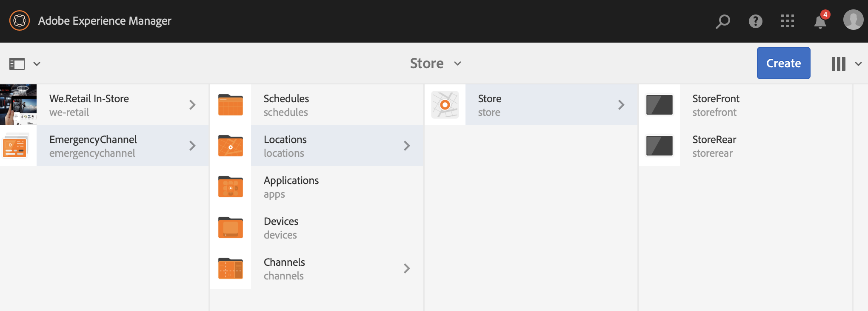Expand We.Retail In-Store chevron arrow
Viewport: 868px width, 311px height.
[x=192, y=105]
